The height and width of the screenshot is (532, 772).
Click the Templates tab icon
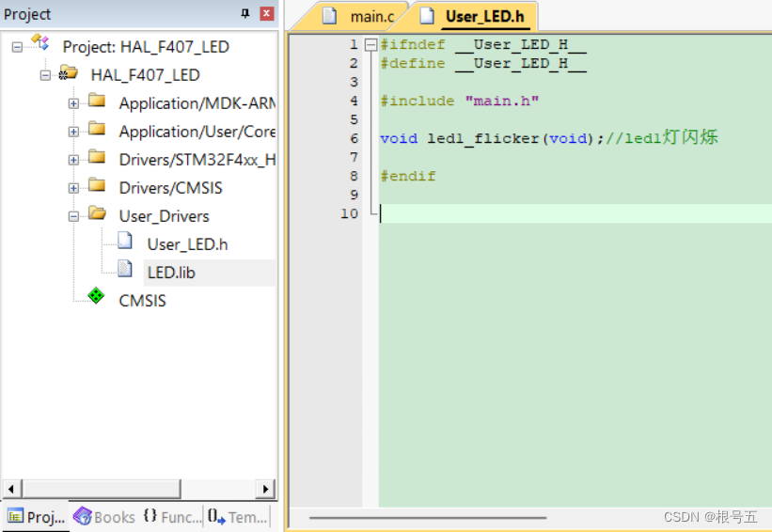coord(216,516)
